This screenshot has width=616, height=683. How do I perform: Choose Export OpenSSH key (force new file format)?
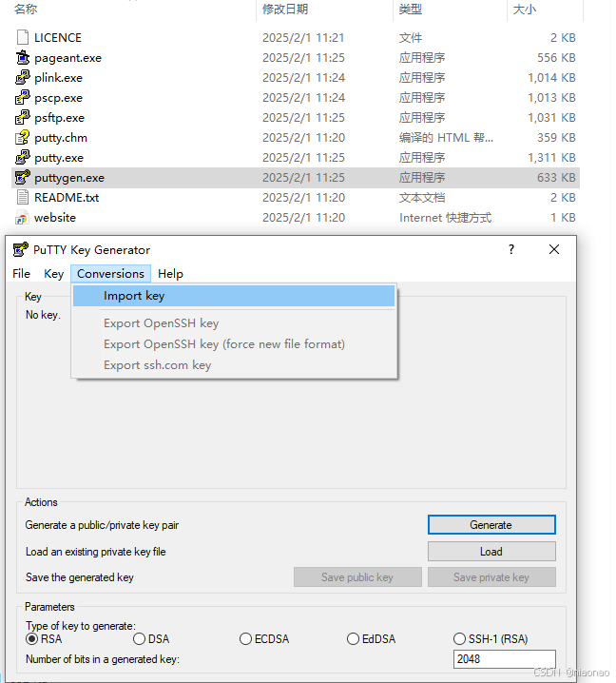coord(234,344)
